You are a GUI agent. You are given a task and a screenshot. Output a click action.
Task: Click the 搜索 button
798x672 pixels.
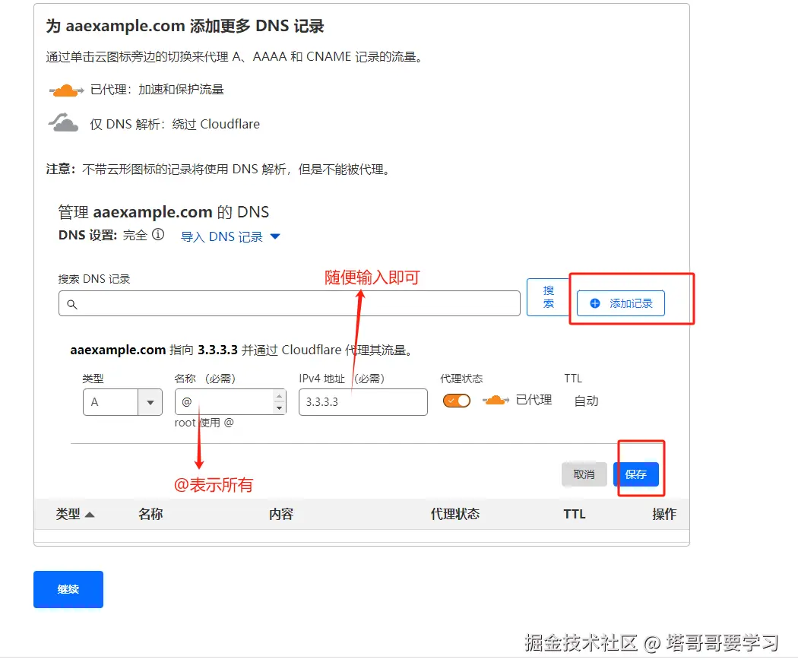548,297
